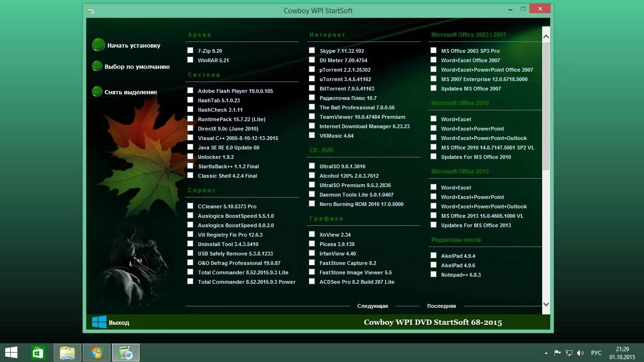Image resolution: width=644 pixels, height=362 pixels.
Task: Check the WinRAR 5.21 checkbox
Action: click(x=190, y=60)
